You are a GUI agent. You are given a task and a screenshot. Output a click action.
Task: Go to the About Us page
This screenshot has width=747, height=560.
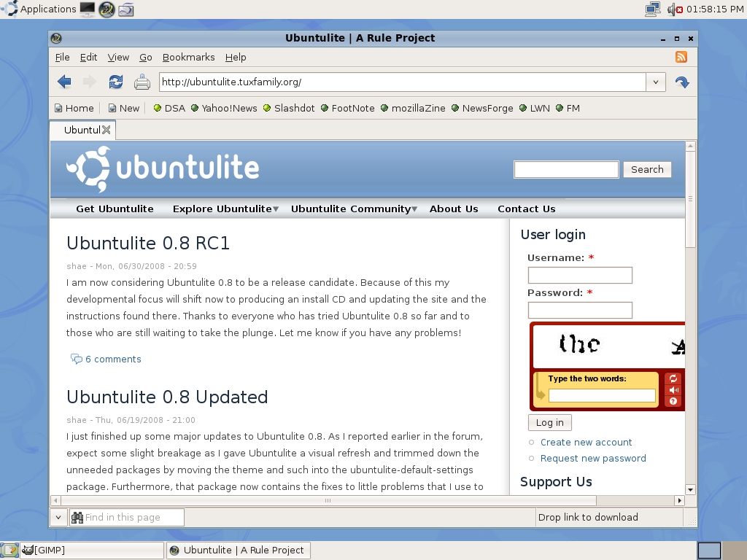(x=454, y=209)
